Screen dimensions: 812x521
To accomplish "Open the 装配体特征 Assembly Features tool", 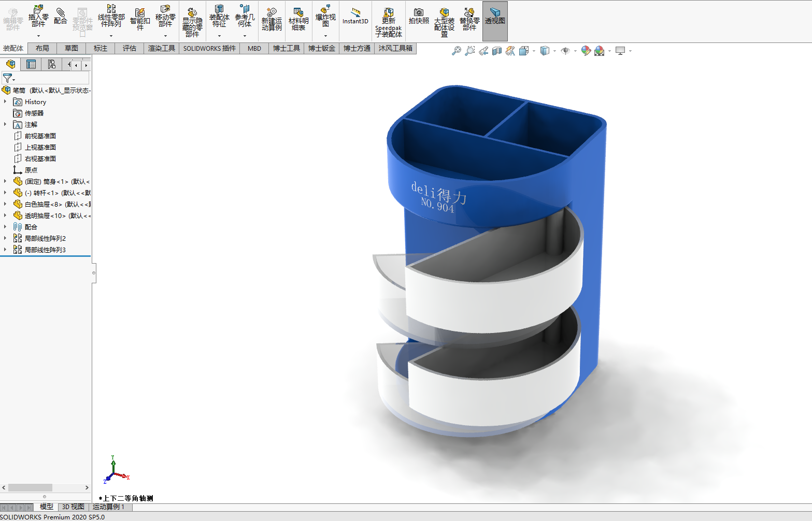I will click(219, 17).
